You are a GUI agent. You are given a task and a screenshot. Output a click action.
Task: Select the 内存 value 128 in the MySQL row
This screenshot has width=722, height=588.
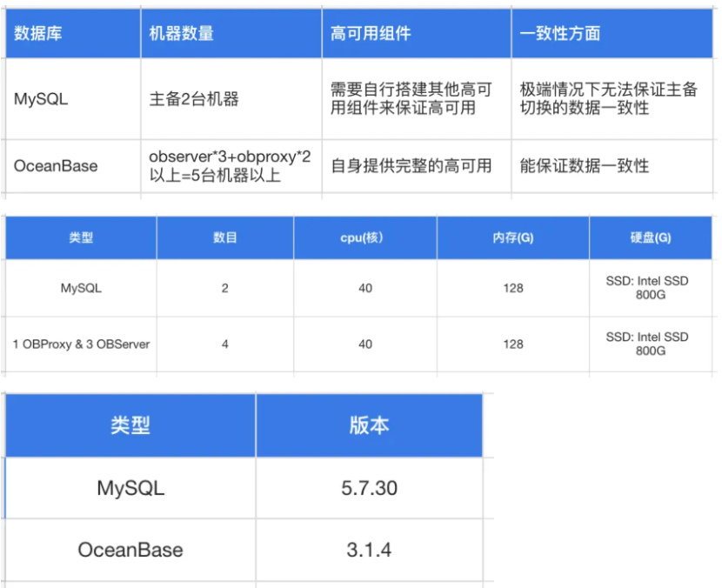tap(513, 288)
